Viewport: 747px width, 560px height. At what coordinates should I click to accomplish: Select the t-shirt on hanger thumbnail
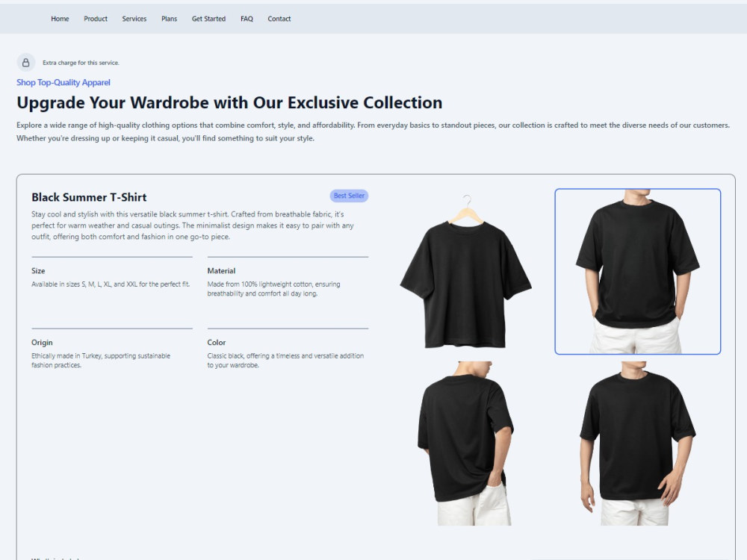coord(466,272)
